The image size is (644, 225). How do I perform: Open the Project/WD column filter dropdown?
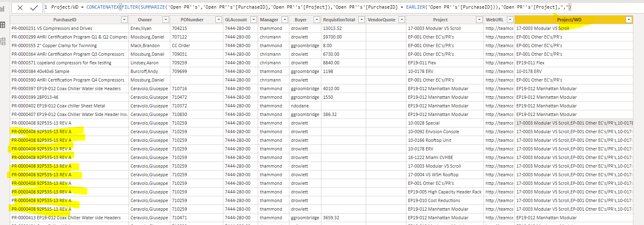[x=628, y=20]
